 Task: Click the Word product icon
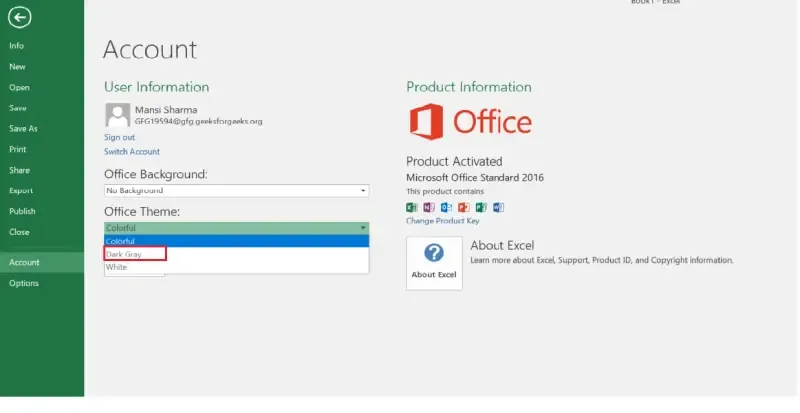pyautogui.click(x=498, y=207)
